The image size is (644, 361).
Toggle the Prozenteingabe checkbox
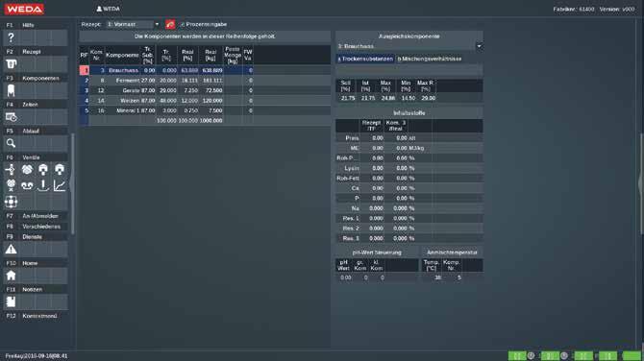[x=183, y=25]
